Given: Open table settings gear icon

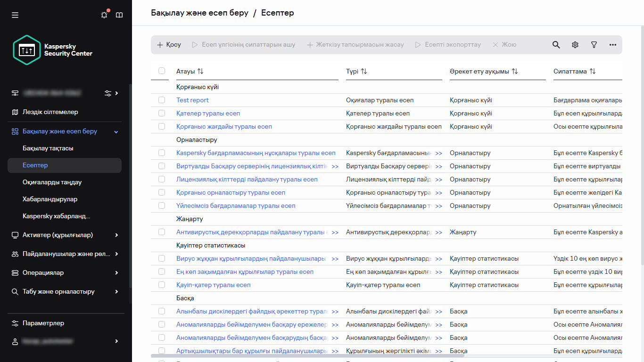Looking at the screenshot, I should [575, 45].
